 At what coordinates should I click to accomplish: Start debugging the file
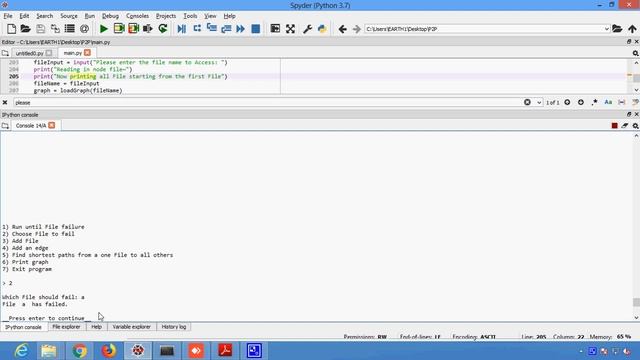pyautogui.click(x=182, y=29)
